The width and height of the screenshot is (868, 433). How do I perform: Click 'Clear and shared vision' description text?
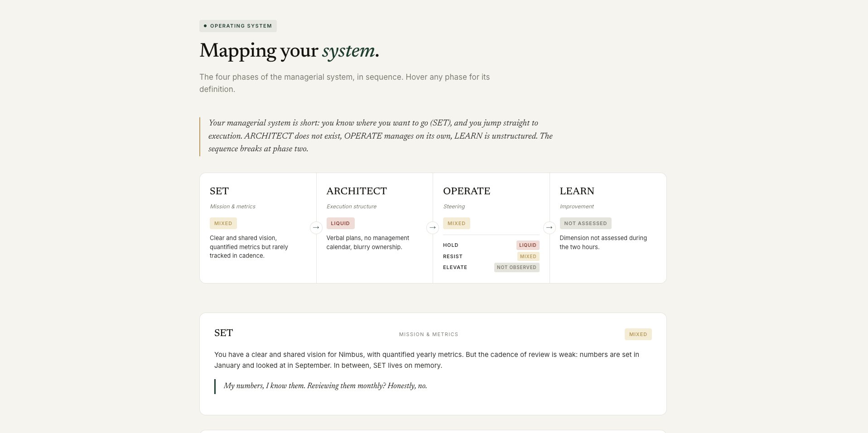pyautogui.click(x=249, y=247)
